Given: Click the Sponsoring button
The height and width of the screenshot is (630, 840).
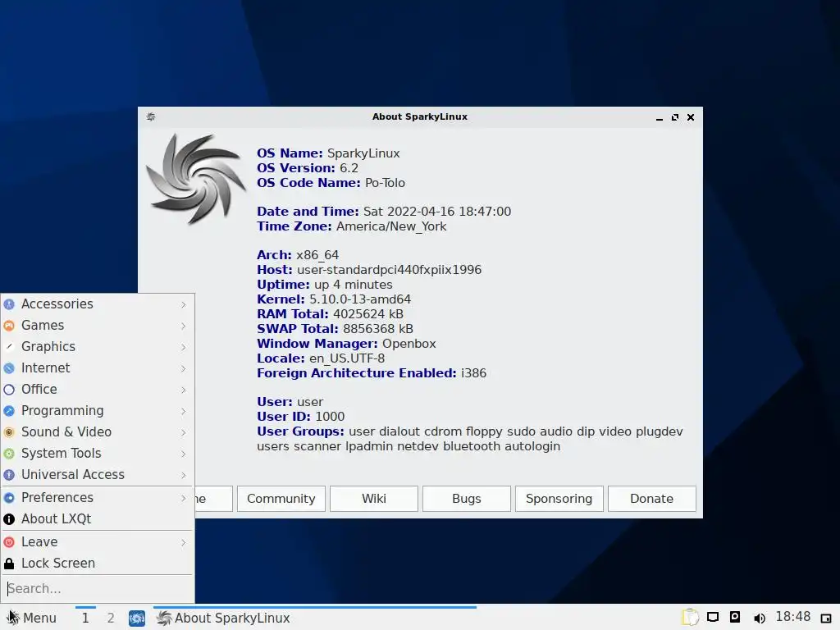Looking at the screenshot, I should click(559, 499).
